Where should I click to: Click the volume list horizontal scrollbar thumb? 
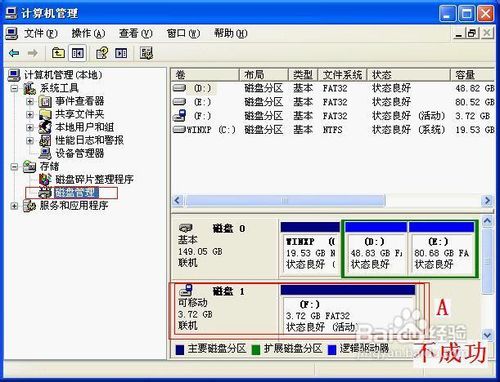tap(285, 200)
